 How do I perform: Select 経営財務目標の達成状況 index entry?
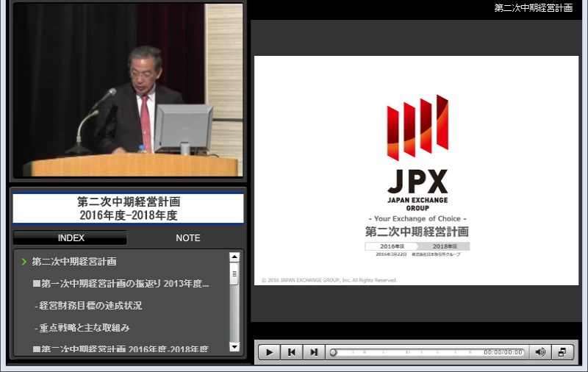tap(88, 306)
